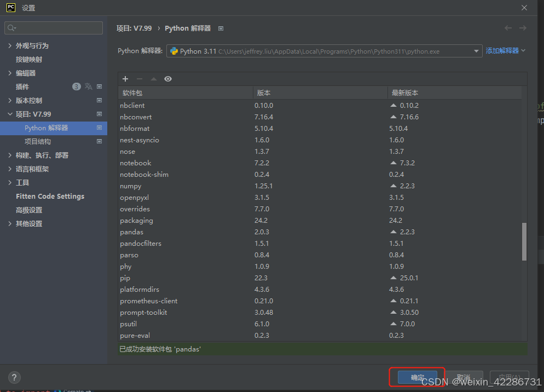The image size is (544, 392).
Task: Click the 确定 button
Action: tap(418, 377)
